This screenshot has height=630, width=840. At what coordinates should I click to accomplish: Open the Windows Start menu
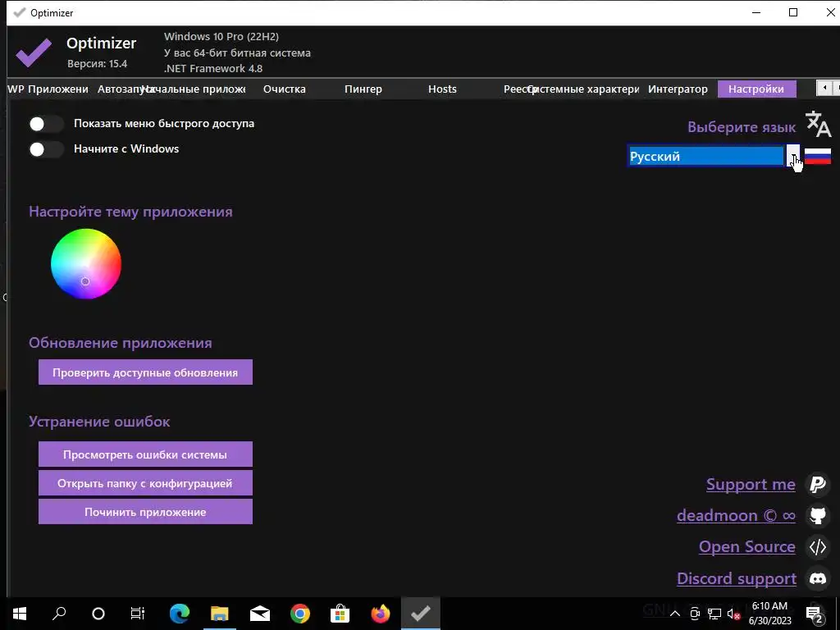pos(20,614)
